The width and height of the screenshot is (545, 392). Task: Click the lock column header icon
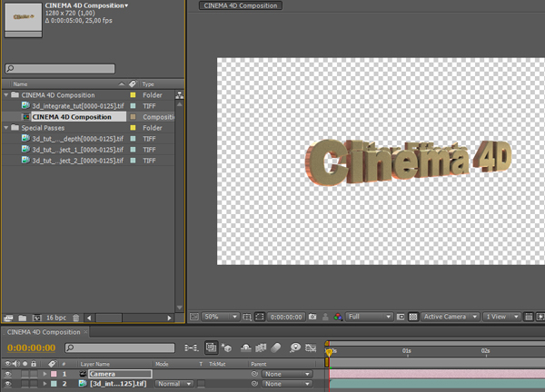tap(34, 364)
